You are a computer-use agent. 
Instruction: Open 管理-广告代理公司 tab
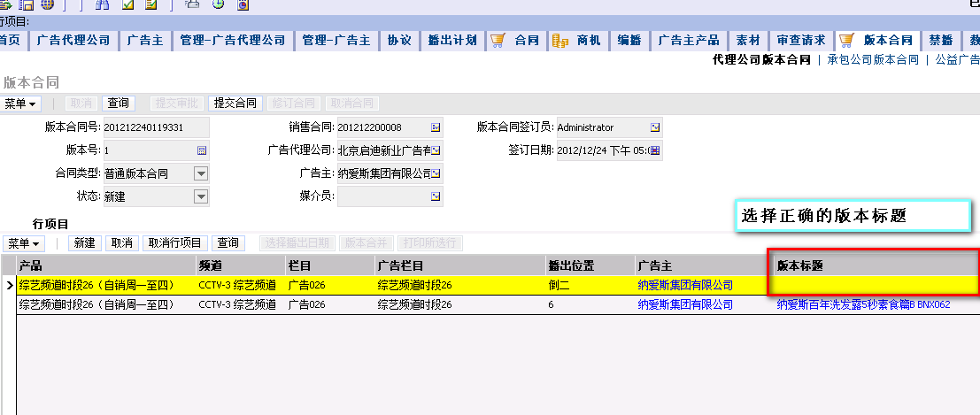pos(232,41)
